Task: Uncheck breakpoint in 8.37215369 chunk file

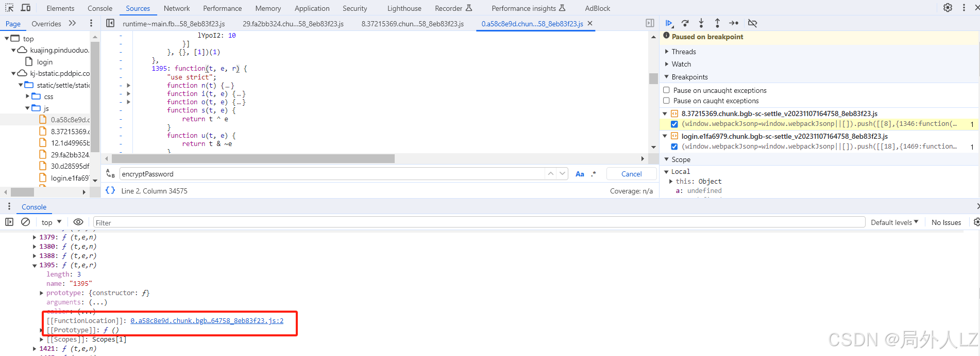Action: (674, 124)
